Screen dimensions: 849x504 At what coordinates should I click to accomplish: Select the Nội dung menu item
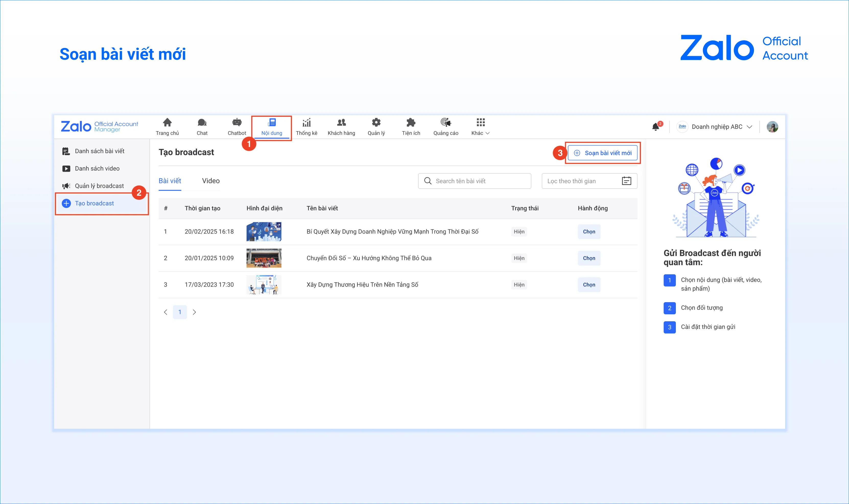click(272, 127)
